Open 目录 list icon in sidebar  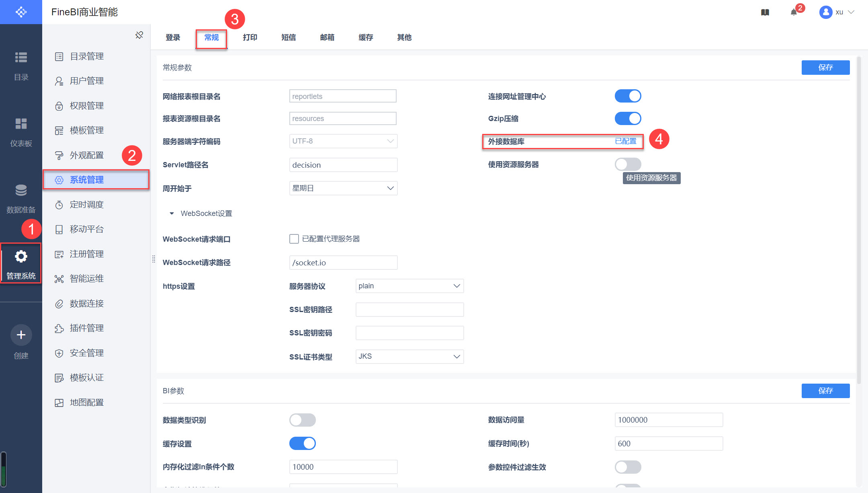tap(21, 58)
